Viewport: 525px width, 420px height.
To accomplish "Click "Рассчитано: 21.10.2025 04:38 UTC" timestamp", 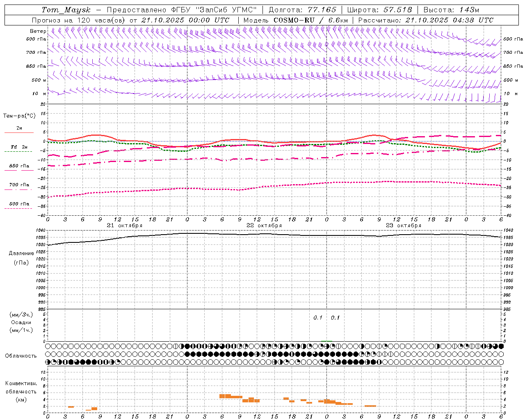I will (426, 20).
